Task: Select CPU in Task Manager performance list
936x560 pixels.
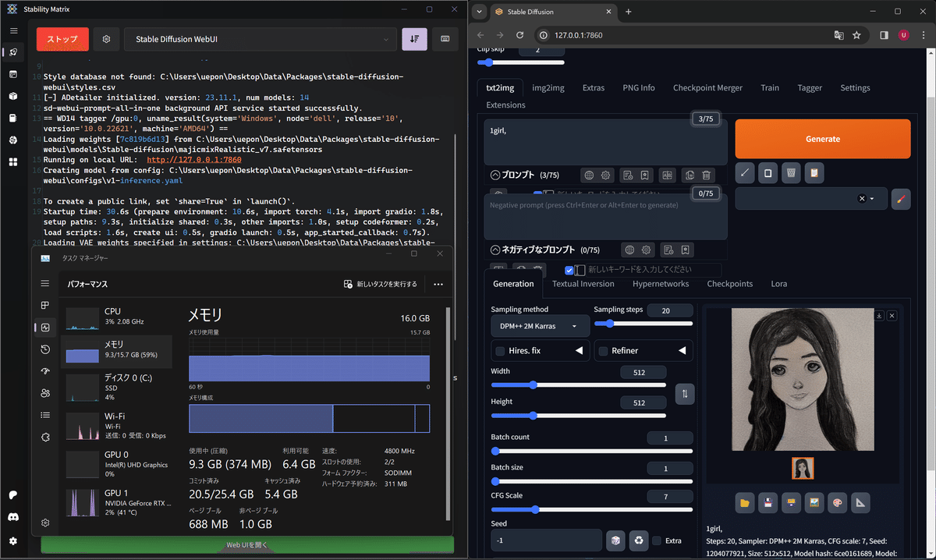Action: point(117,317)
